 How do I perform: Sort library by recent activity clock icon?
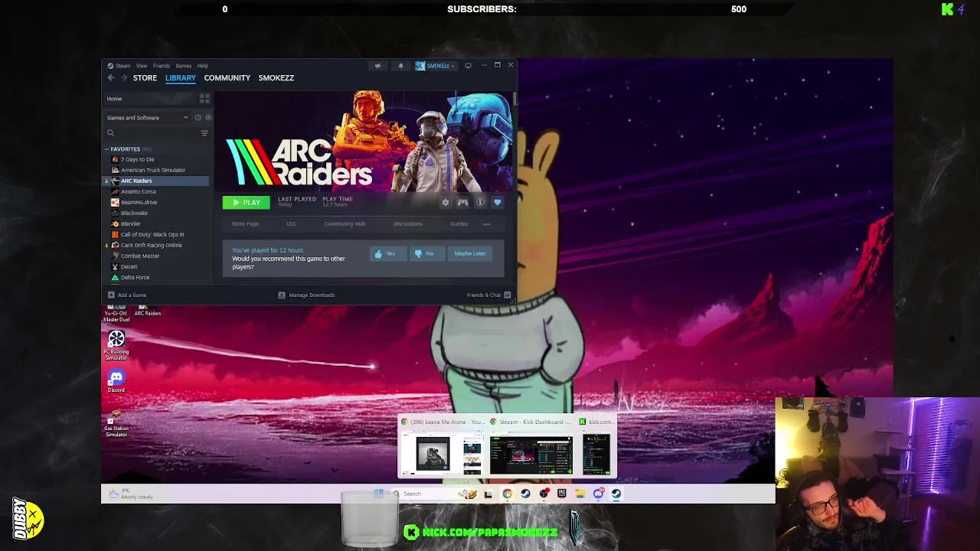point(198,117)
